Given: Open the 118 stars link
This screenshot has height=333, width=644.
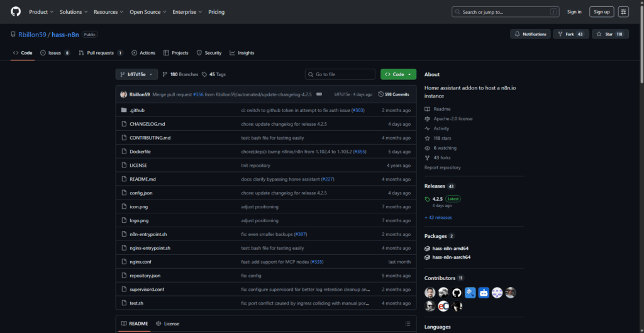Looking at the screenshot, I should point(442,138).
